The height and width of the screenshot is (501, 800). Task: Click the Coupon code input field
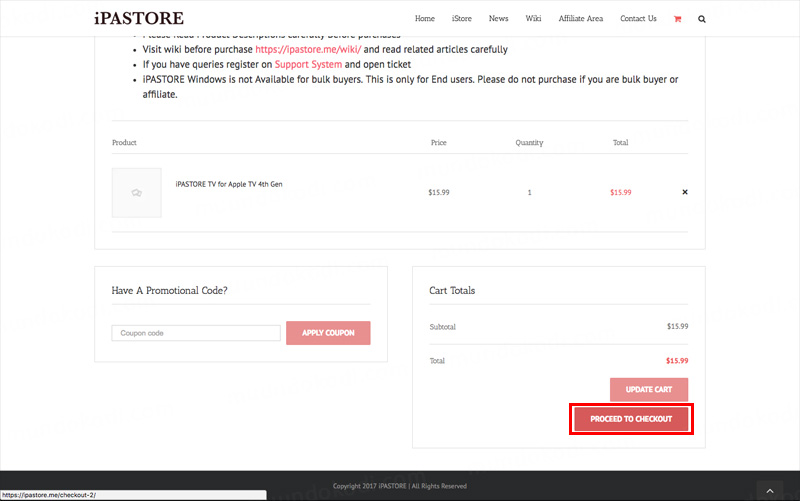coord(196,333)
